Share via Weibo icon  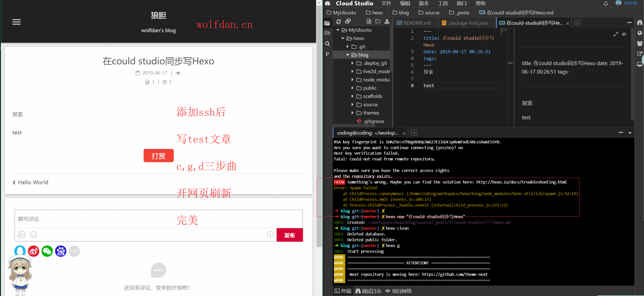tap(33, 251)
